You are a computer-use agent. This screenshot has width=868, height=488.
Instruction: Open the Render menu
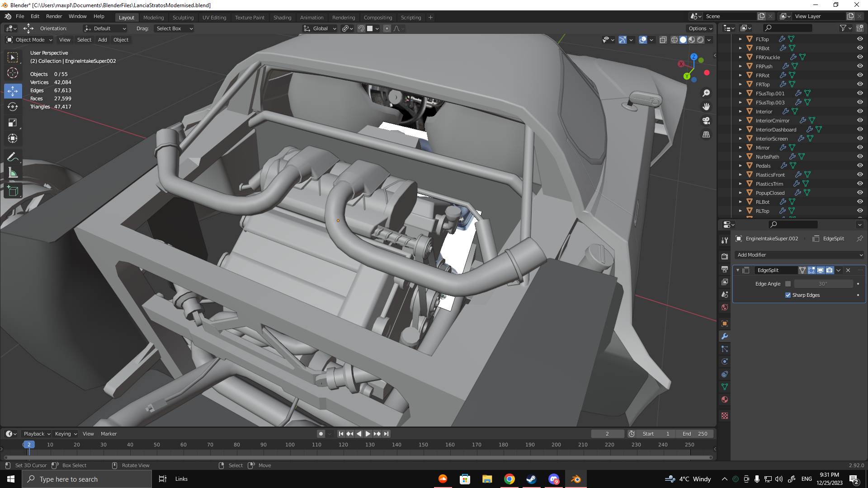[54, 16]
